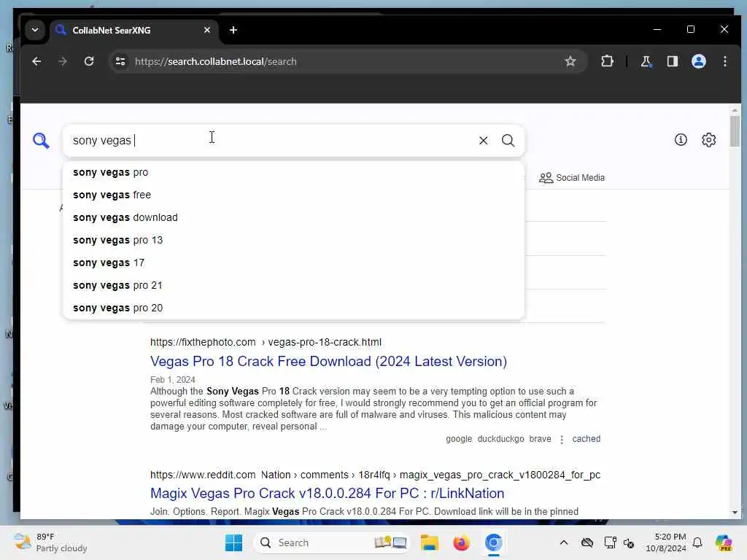
Task: Click the display tray icon
Action: [609, 542]
